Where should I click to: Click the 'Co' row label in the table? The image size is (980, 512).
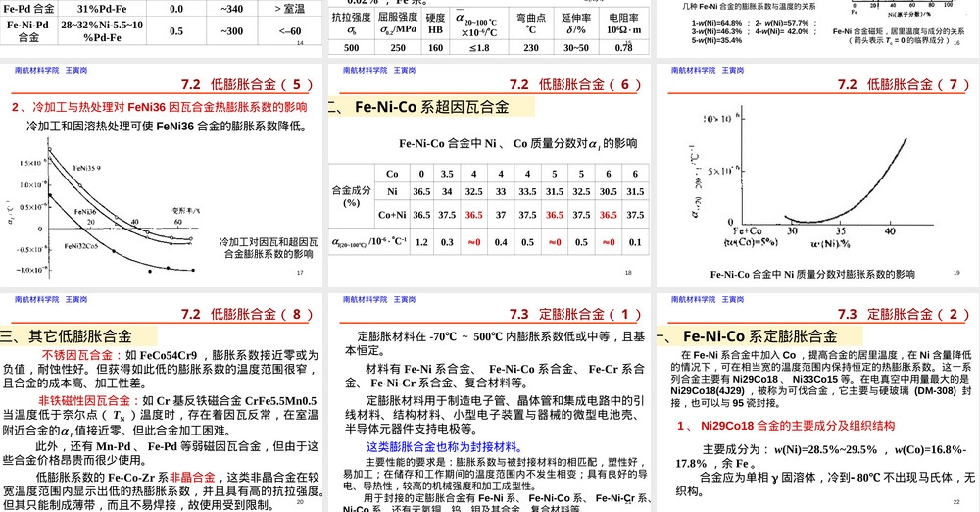pyautogui.click(x=392, y=174)
